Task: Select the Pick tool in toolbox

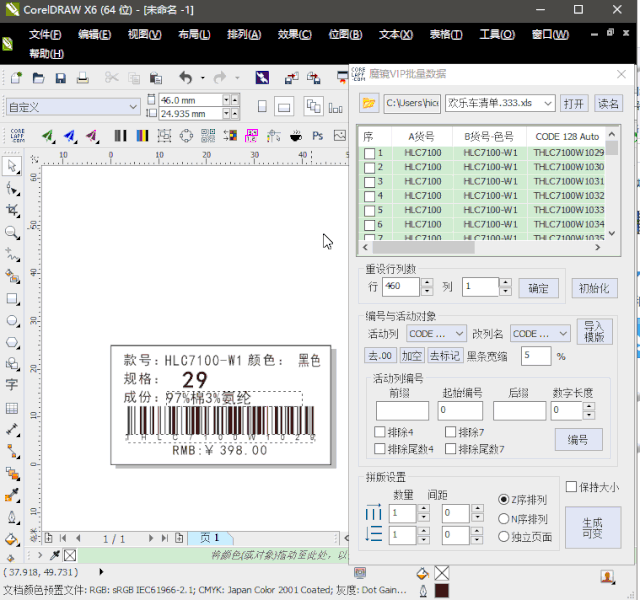Action: 12,166
